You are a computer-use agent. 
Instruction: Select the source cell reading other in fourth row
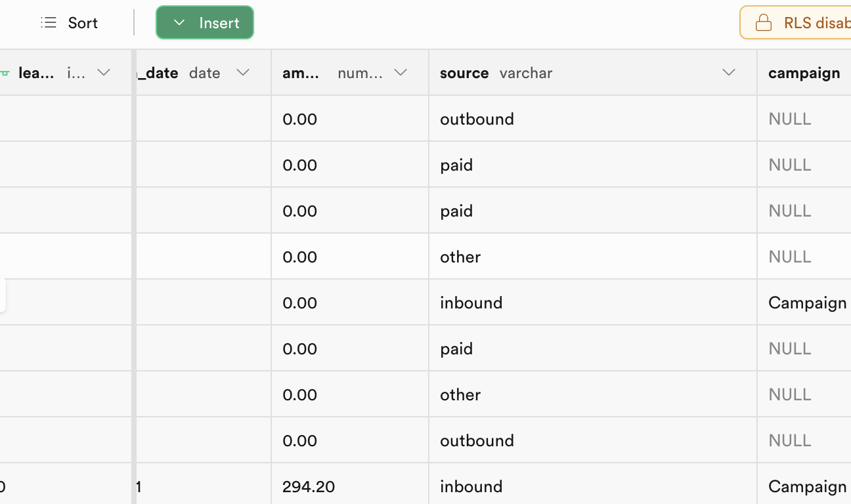592,257
